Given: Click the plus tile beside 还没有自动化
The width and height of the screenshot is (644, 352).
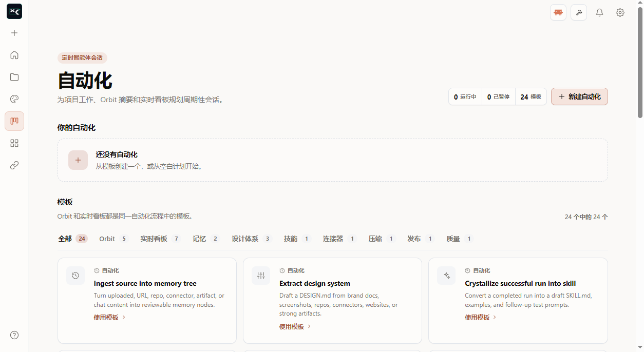Looking at the screenshot, I should tap(78, 160).
